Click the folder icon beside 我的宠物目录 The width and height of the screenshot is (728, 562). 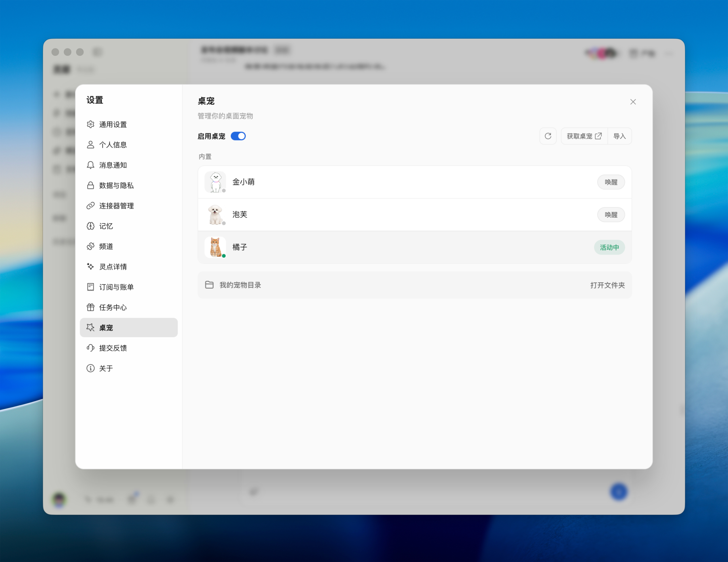click(209, 285)
